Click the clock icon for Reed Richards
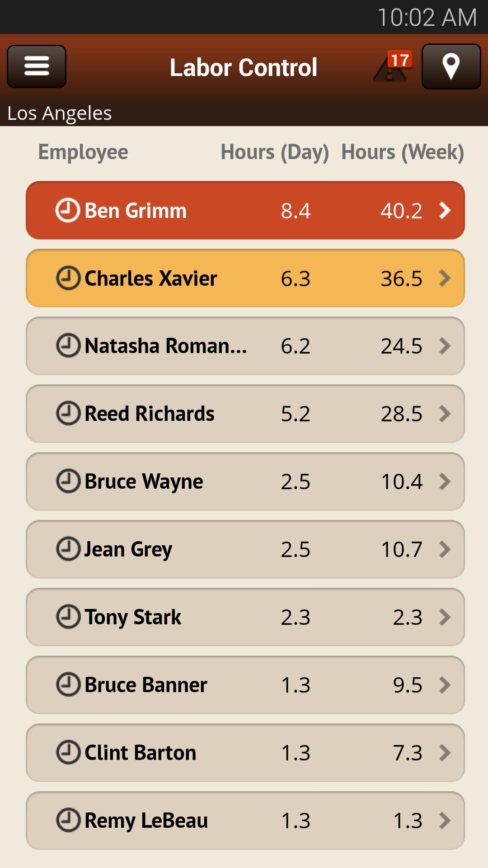The height and width of the screenshot is (868, 488). [68, 413]
